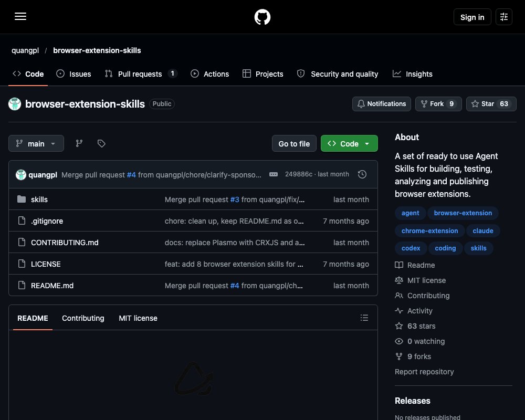This screenshot has height=420, width=525.
Task: Open the .gitignore file
Action: (x=47, y=220)
